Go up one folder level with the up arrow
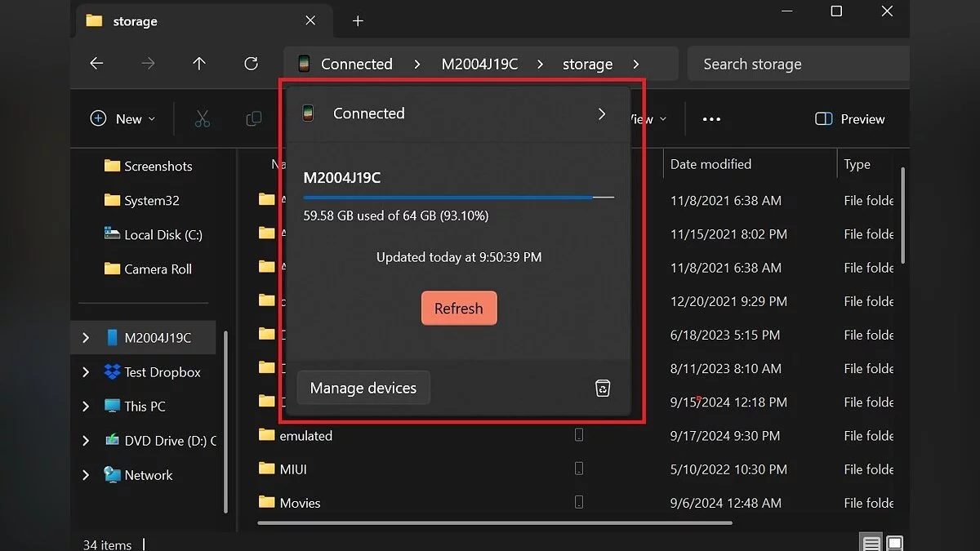Screen dimensions: 980x551 tap(199, 64)
